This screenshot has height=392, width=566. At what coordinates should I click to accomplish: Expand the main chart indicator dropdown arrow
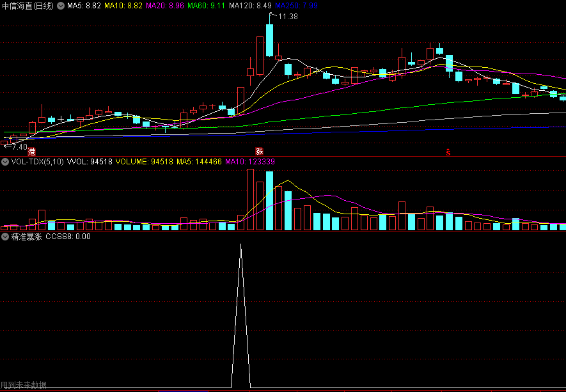(x=61, y=6)
